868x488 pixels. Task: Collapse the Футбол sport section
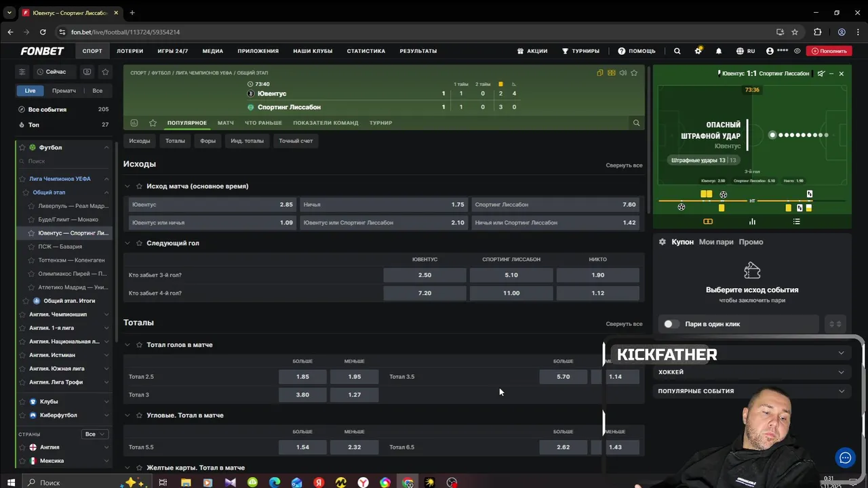[106, 148]
